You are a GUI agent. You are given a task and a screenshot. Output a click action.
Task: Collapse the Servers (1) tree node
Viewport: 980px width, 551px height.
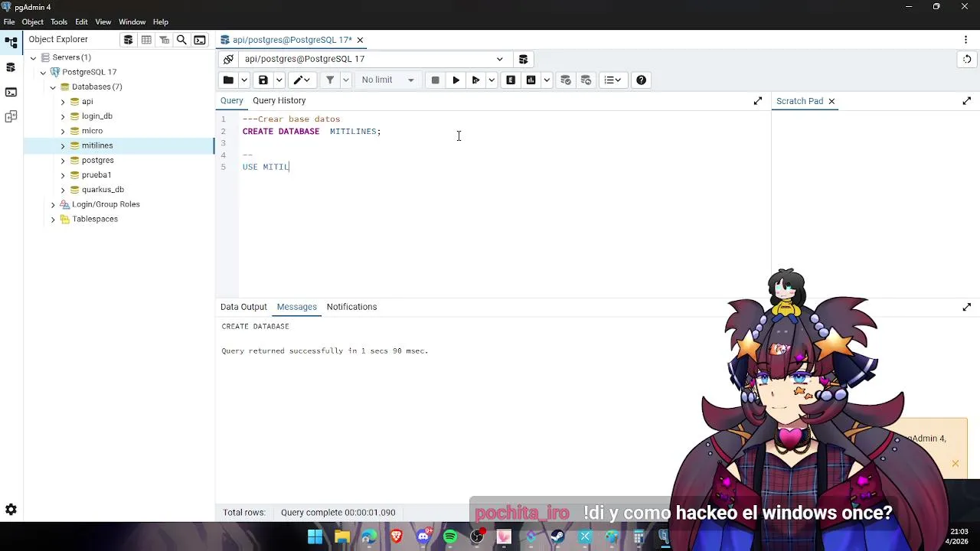point(33,57)
